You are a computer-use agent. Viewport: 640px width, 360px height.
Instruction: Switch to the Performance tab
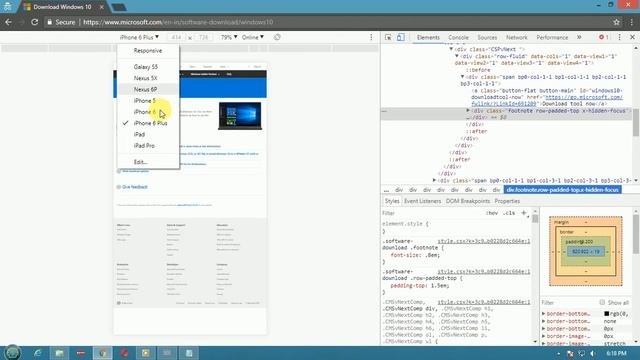[x=552, y=37]
